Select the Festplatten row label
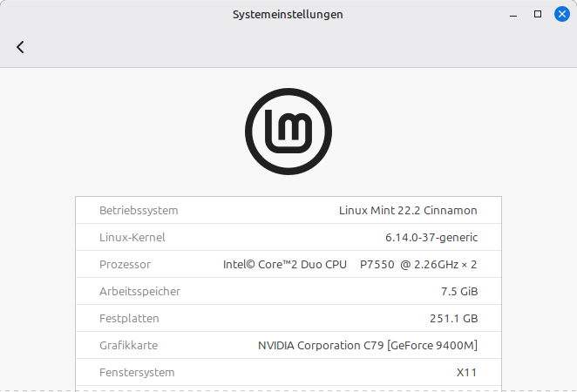Viewport: 577px width, 392px height. [x=129, y=318]
